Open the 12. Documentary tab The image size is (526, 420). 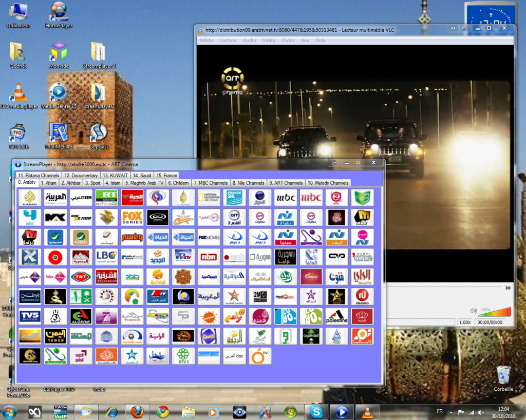[81, 175]
